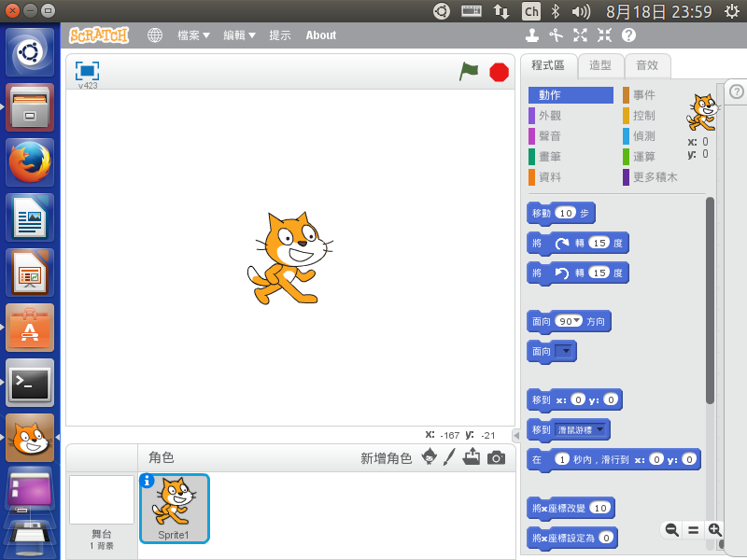Open the 滑鼠游標 dropdown in 移到 block

click(x=581, y=430)
